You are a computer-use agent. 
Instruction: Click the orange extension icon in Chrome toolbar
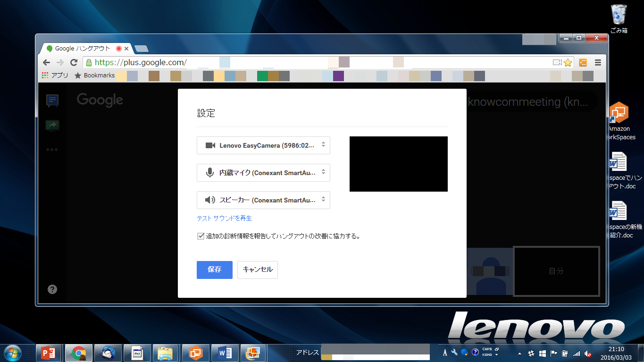583,62
